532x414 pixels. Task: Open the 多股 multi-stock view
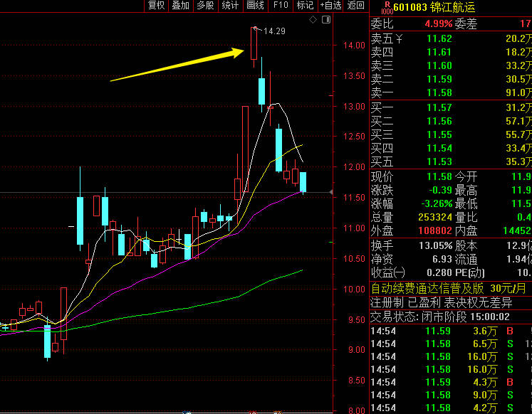pos(205,6)
